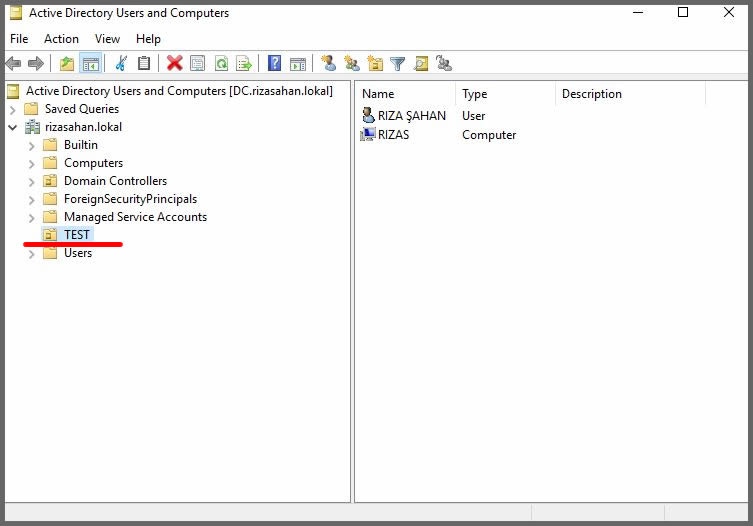Image resolution: width=753 pixels, height=526 pixels.
Task: Click the Find objects icon
Action: click(421, 63)
